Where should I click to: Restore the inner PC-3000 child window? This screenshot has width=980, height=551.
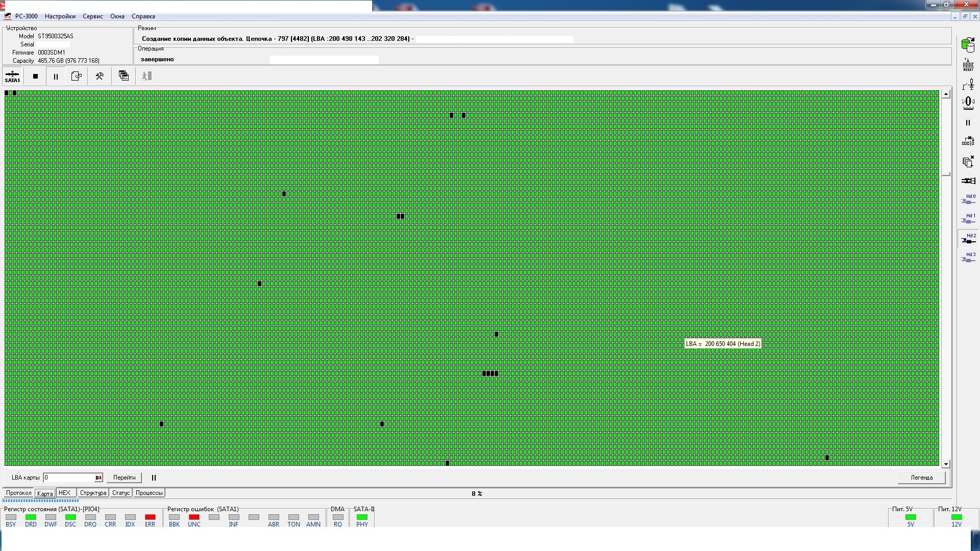pyautogui.click(x=965, y=16)
